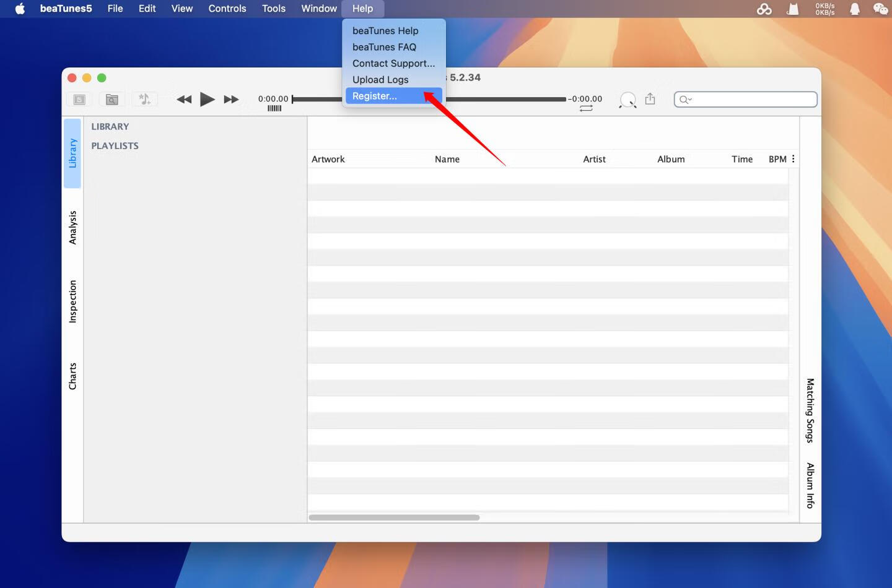Open the Apple menu
Viewport: 892px width, 588px height.
20,9
